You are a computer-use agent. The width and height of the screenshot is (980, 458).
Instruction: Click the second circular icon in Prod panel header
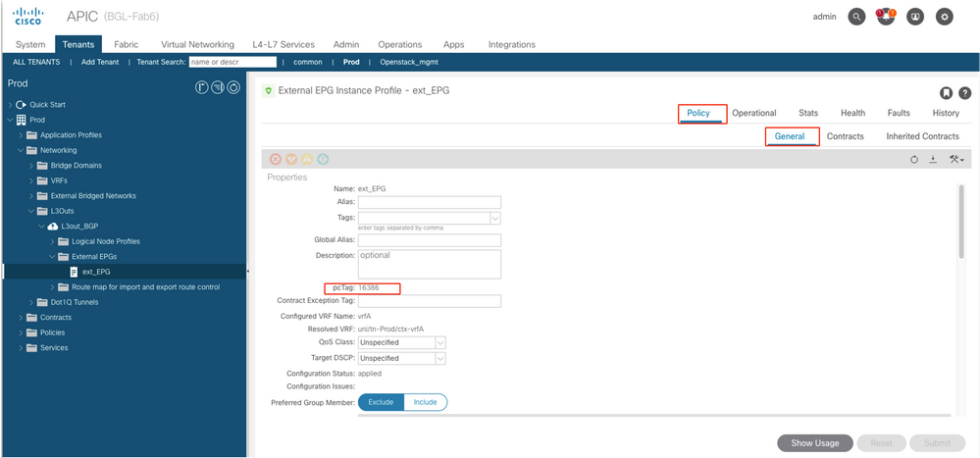(x=218, y=87)
